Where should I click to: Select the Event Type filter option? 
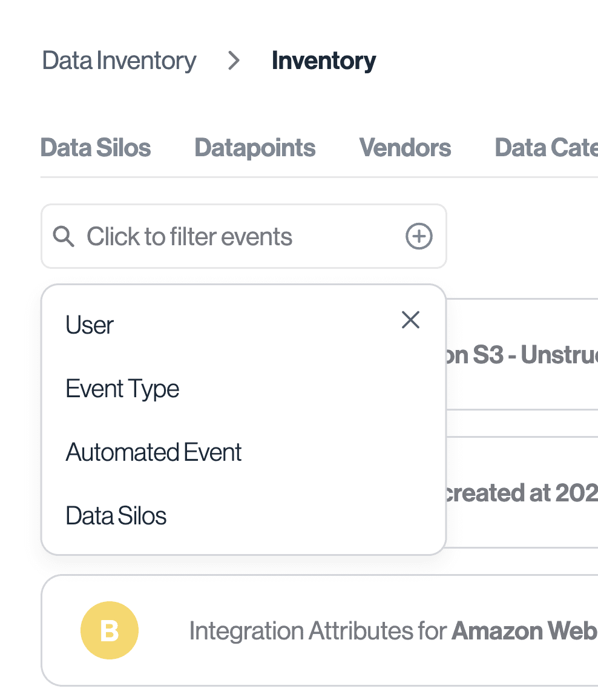click(122, 388)
